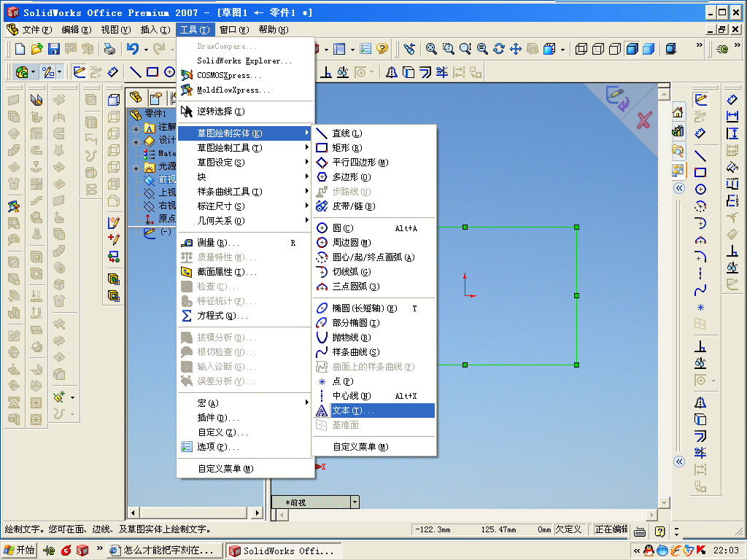This screenshot has height=560, width=747.
Task: Click Zoom to Fit magnifier icon
Action: (x=431, y=49)
